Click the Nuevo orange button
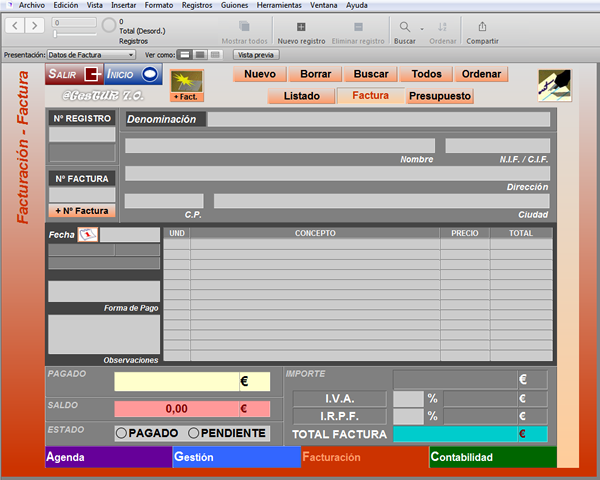The image size is (600, 480). tap(260, 74)
